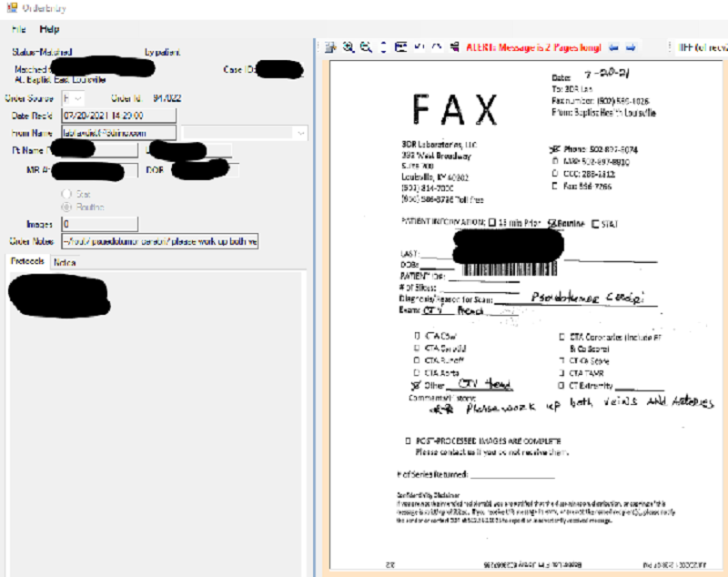Click the Order Notes text field
This screenshot has height=577, width=728.
click(x=159, y=241)
